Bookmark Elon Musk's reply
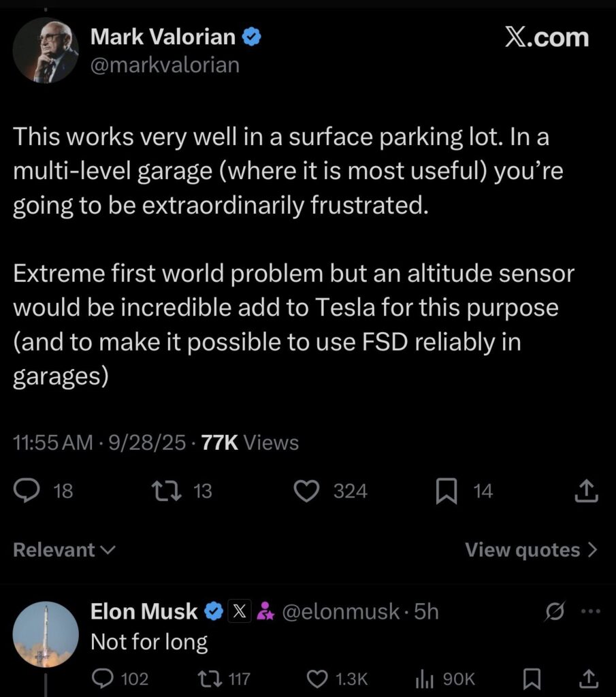 [532, 678]
